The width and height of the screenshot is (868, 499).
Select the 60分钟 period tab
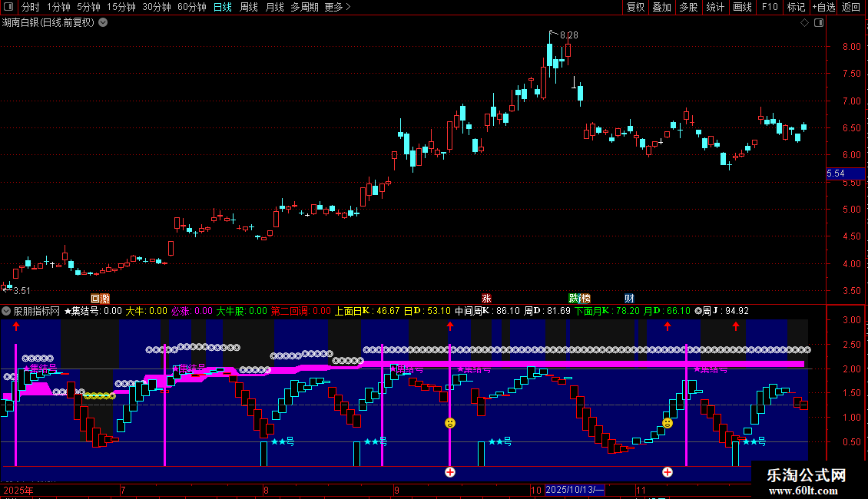point(191,7)
